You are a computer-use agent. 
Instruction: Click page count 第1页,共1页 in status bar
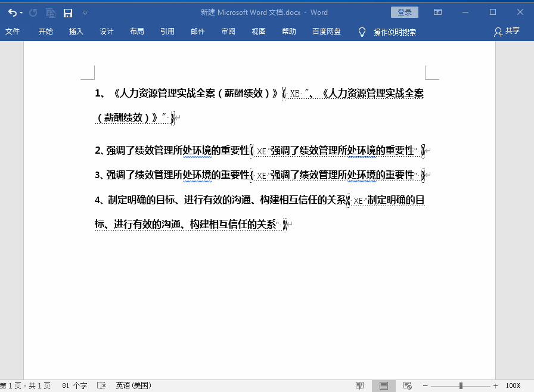26,385
